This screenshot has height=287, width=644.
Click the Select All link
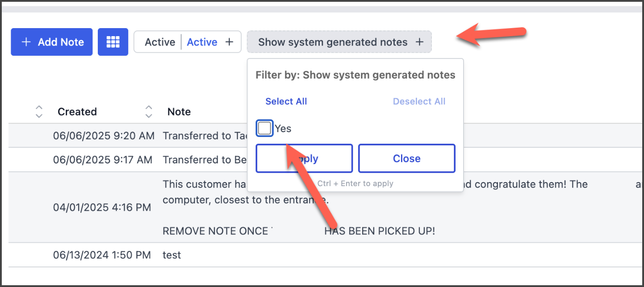tap(286, 101)
